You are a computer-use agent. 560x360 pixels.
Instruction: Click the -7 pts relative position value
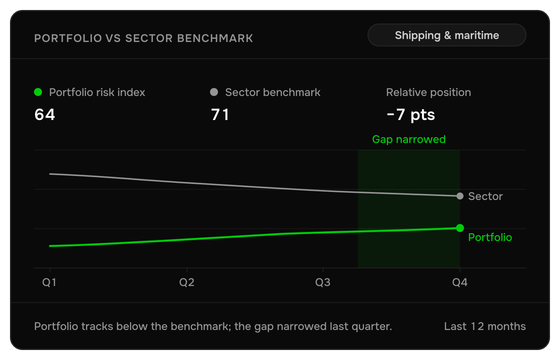[x=411, y=115]
